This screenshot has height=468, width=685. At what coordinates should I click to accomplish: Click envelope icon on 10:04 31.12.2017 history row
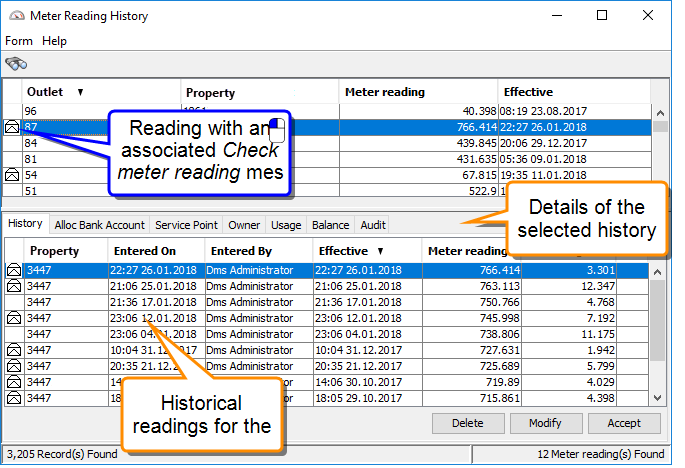14,350
